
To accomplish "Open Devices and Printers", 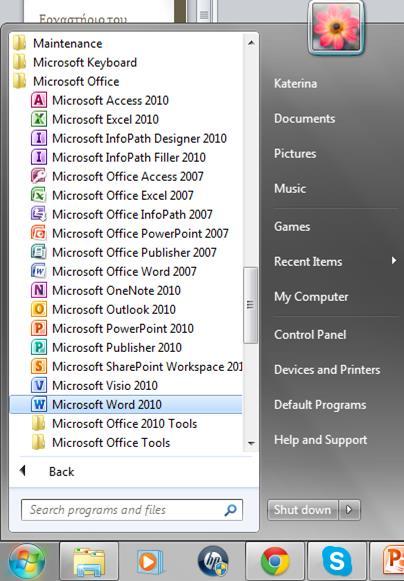I will pyautogui.click(x=327, y=370).
